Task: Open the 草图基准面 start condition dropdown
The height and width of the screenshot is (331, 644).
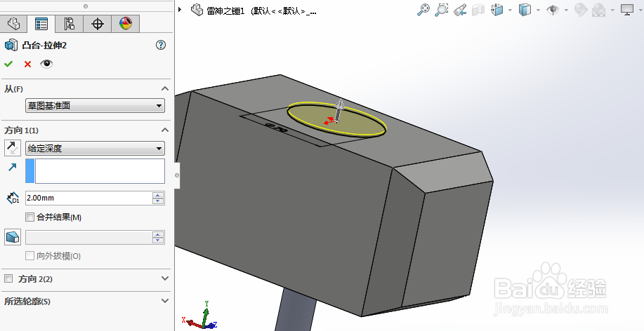Action: point(95,106)
